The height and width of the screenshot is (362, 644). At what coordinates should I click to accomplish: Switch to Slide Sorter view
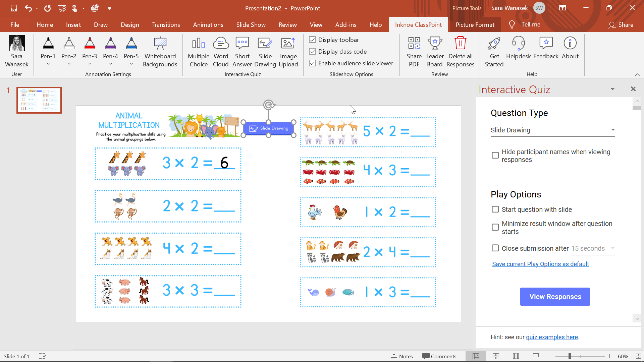(x=496, y=356)
